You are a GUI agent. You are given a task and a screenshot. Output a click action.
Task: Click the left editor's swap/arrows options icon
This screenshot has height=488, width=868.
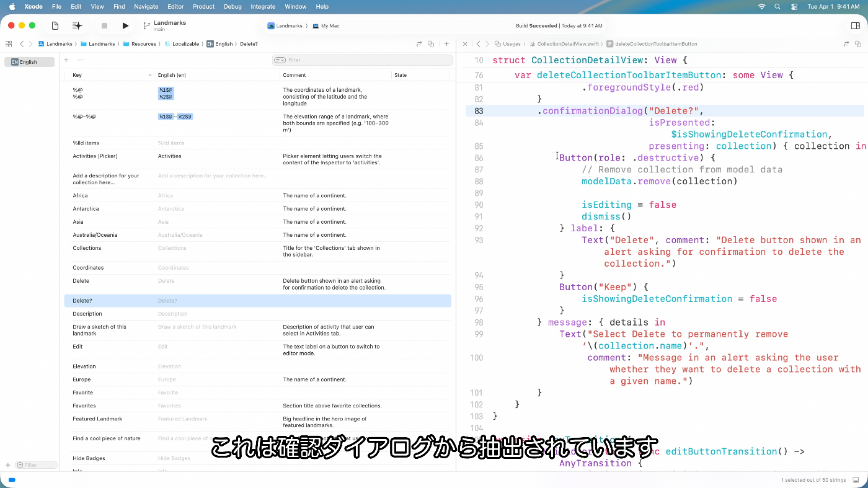coord(419,44)
